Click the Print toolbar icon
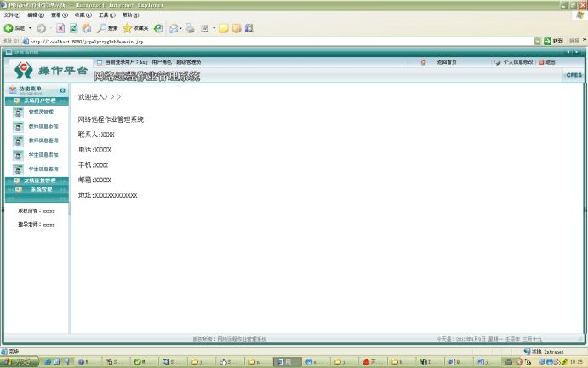This screenshot has height=368, width=588. (190, 28)
